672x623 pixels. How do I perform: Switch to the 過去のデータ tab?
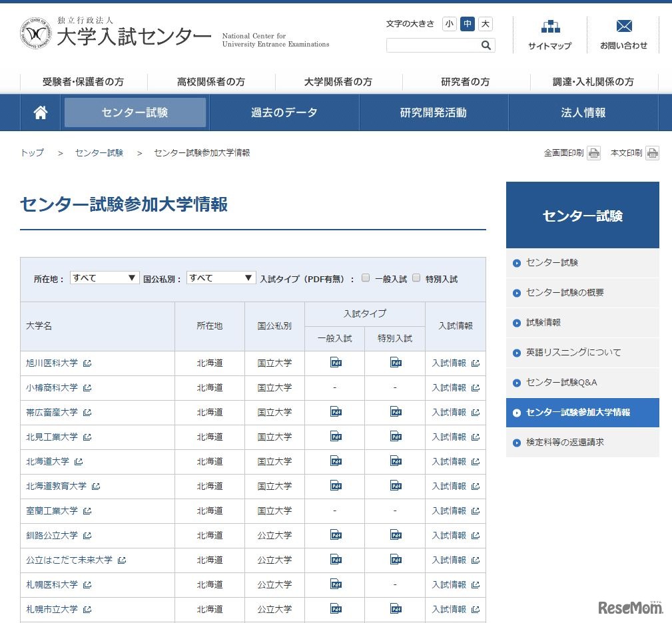click(x=283, y=112)
